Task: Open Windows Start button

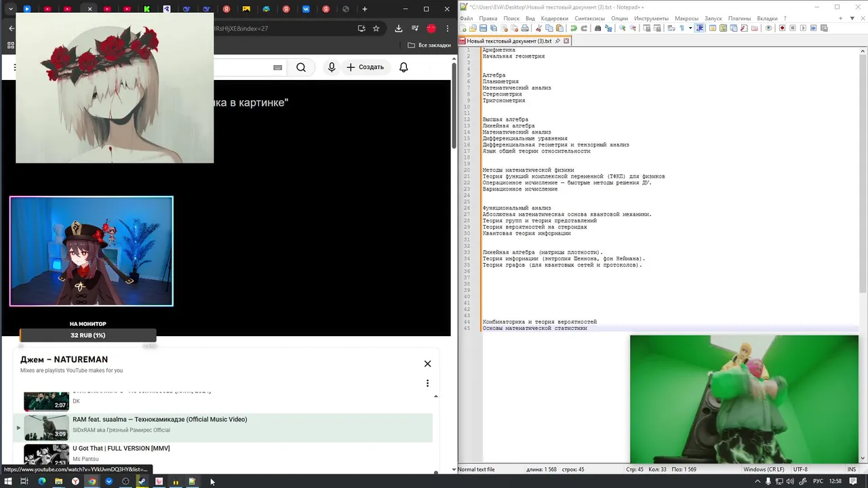Action: (x=9, y=481)
